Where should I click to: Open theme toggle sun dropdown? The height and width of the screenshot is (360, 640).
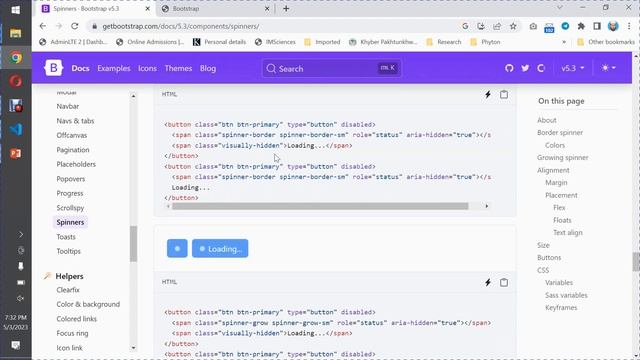[609, 68]
